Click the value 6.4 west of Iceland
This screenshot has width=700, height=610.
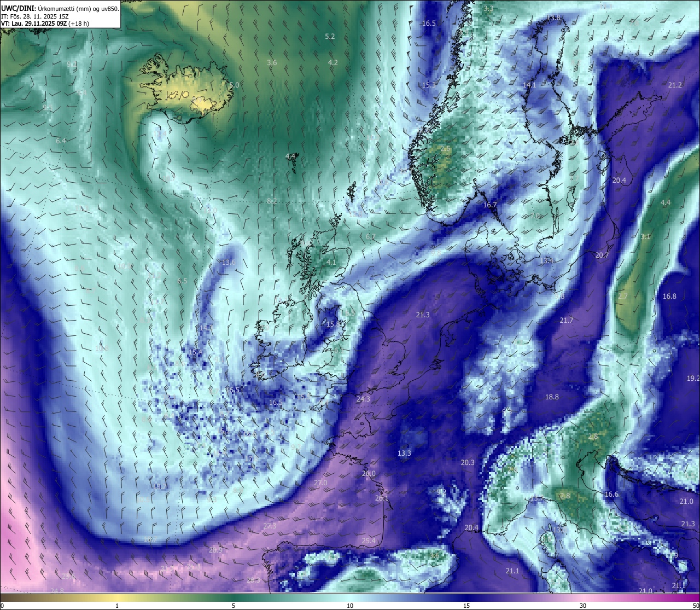pyautogui.click(x=61, y=141)
